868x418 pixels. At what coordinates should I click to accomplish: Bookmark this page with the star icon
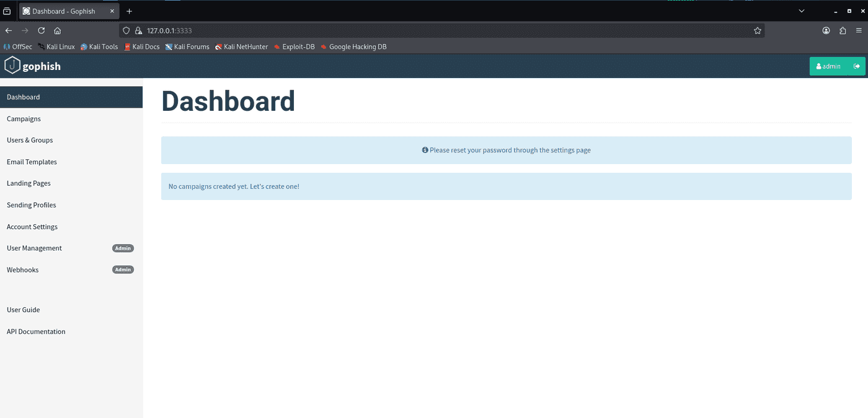[x=757, y=30]
